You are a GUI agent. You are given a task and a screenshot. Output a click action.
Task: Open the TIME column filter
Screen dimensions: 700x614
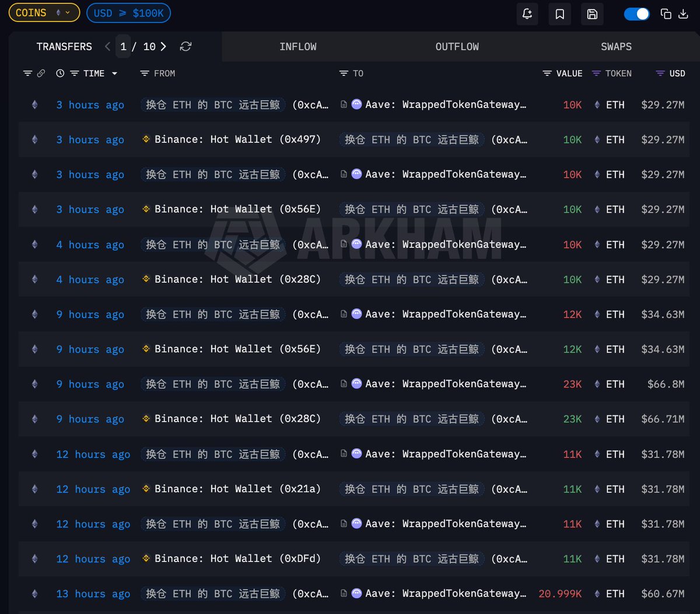pos(74,73)
